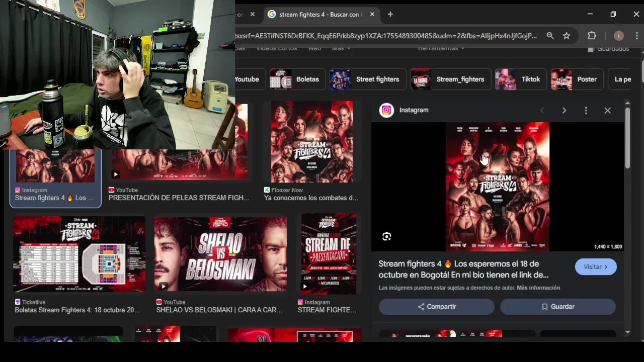The height and width of the screenshot is (362, 644).
Task: Go to previous image in preview panel
Action: [542, 110]
